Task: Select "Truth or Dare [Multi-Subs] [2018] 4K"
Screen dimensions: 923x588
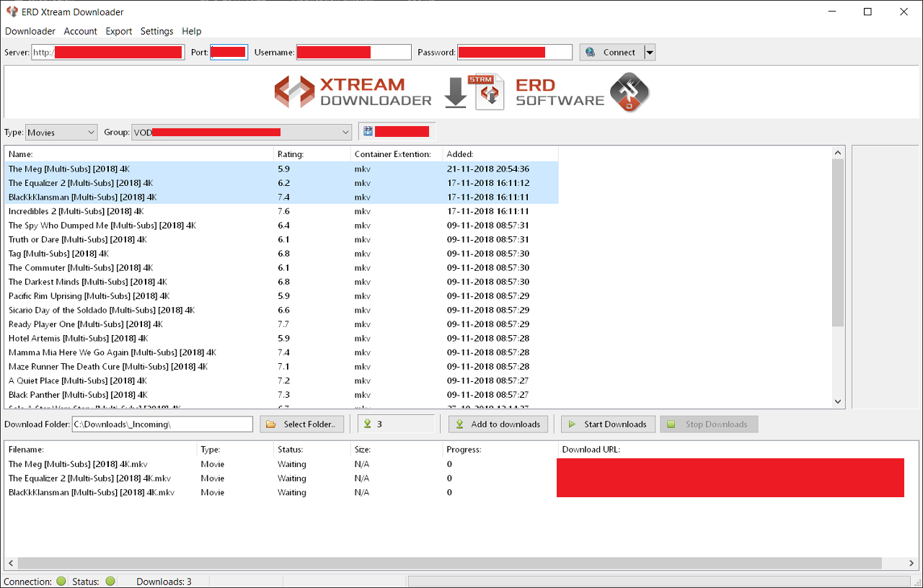Action: coord(281,239)
